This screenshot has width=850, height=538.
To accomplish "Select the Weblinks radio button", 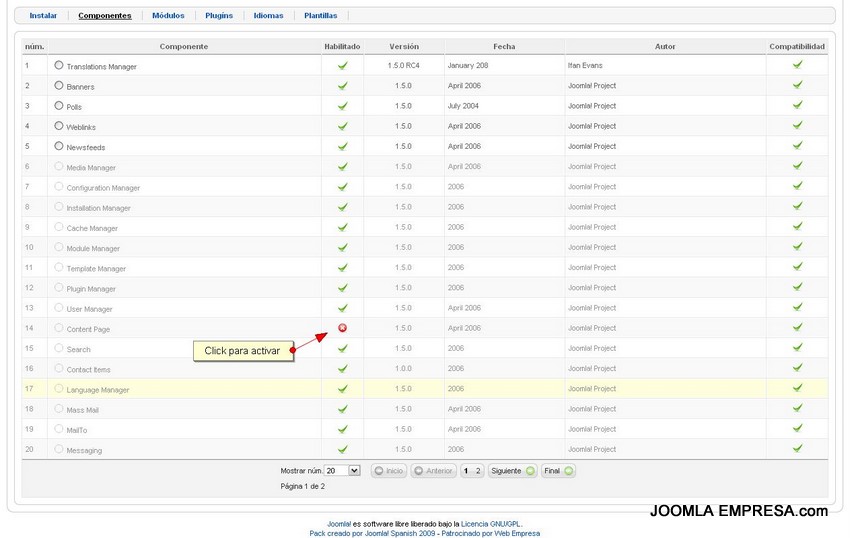I will [59, 126].
